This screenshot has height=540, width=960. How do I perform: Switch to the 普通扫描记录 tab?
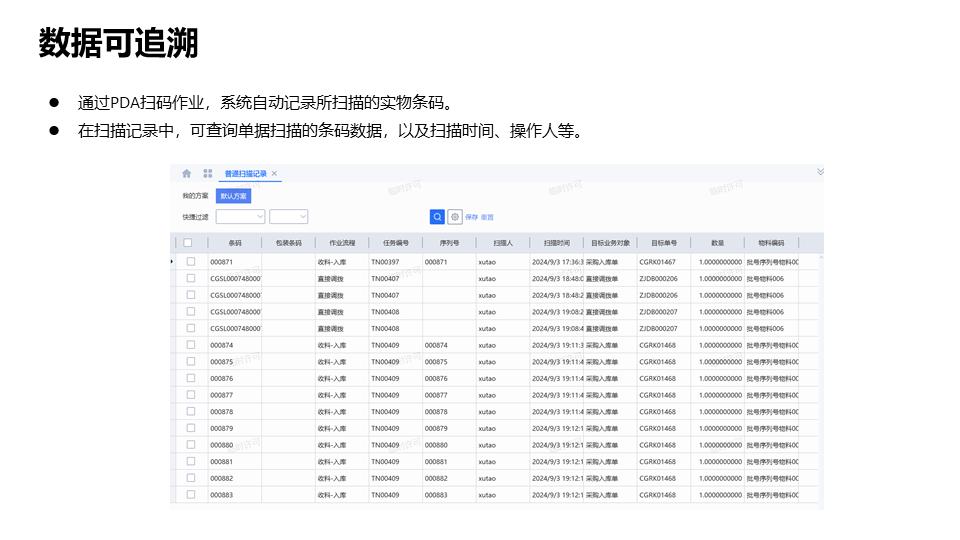245,174
